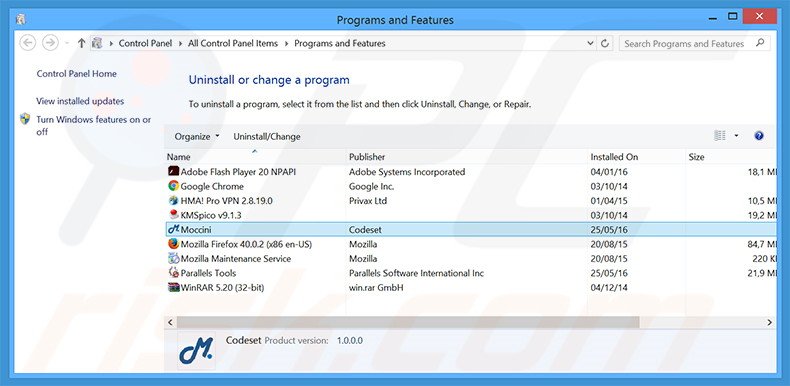This screenshot has width=790, height=386.
Task: Click the Control Panel breadcrumb
Action: pos(145,43)
